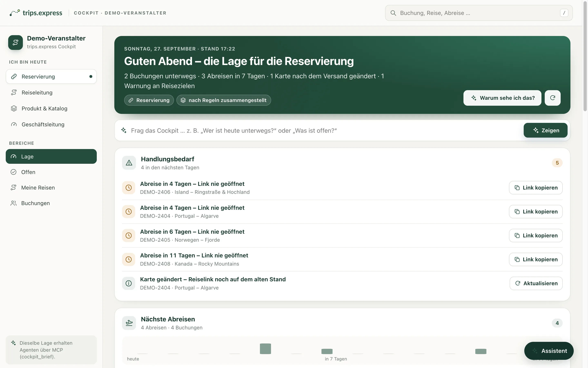Image resolution: width=588 pixels, height=368 pixels.
Task: Open the Buchungen section
Action: [51, 203]
